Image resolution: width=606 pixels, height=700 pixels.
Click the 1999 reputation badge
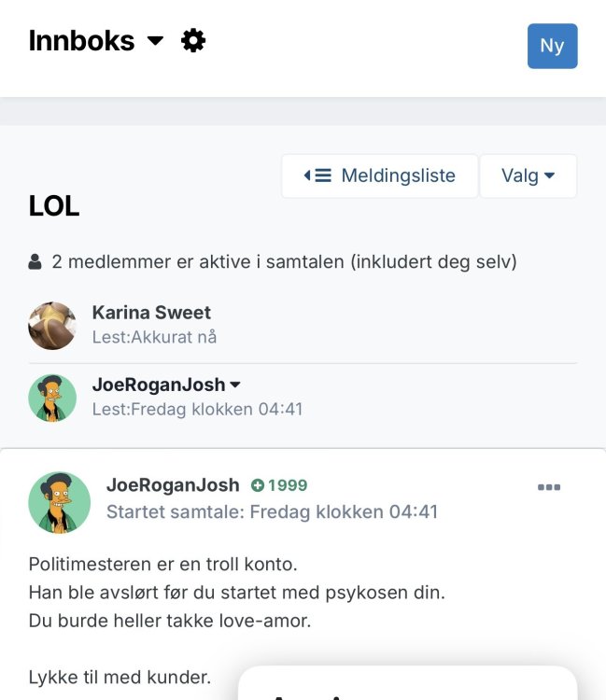coord(279,485)
